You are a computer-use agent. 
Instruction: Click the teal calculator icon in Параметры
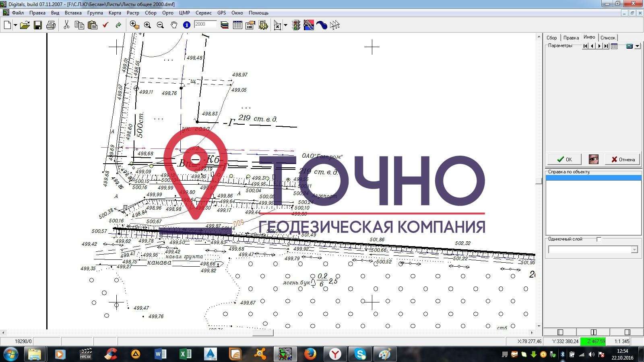(x=630, y=46)
